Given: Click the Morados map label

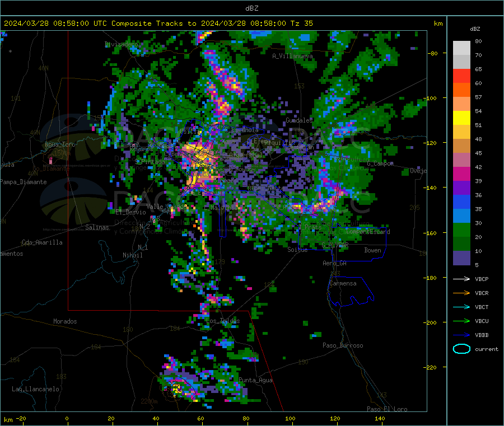Looking at the screenshot, I should (65, 321).
